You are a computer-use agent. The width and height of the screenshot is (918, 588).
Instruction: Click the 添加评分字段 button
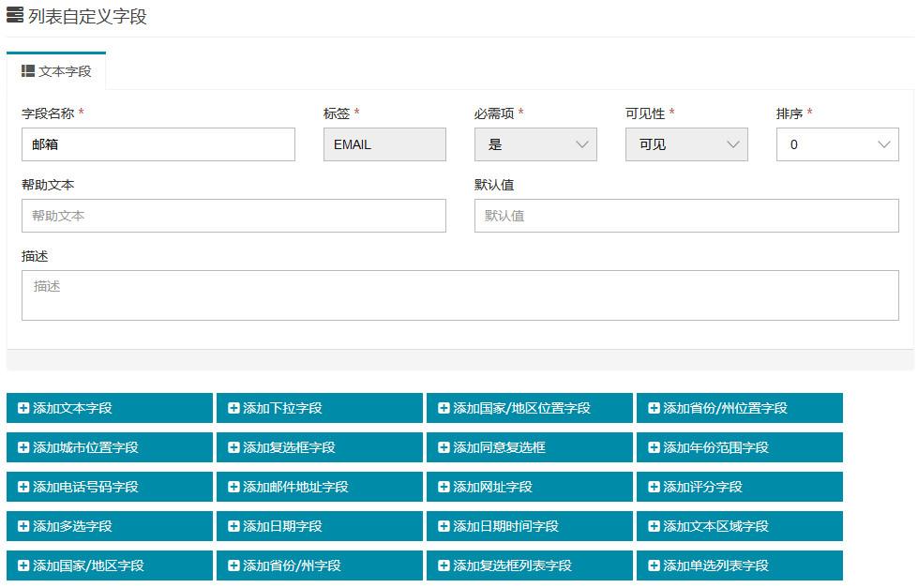point(740,487)
